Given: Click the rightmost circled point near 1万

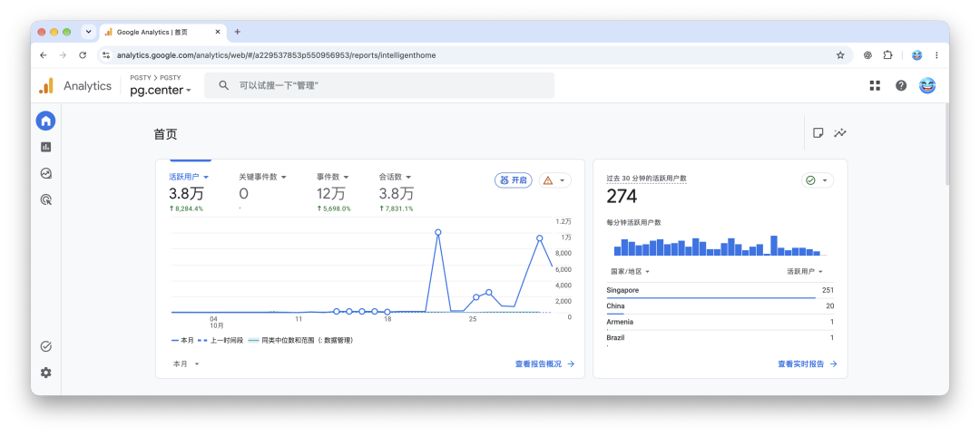Looking at the screenshot, I should click(x=539, y=238).
